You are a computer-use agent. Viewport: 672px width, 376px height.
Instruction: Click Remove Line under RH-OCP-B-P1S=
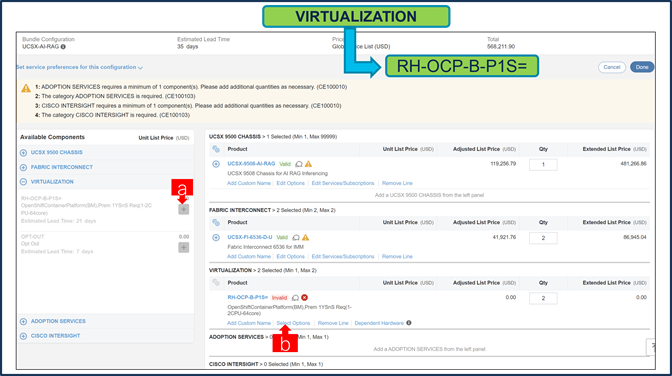click(333, 323)
